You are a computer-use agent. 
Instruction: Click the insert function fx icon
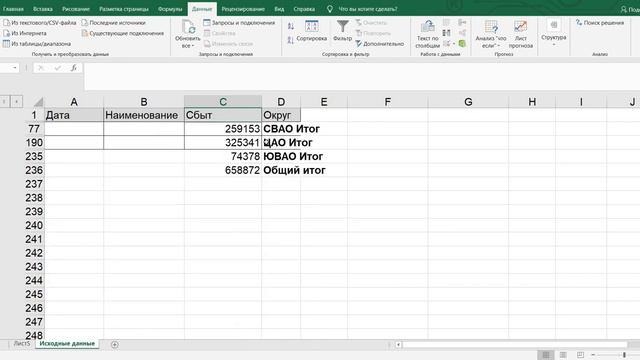pyautogui.click(x=73, y=68)
